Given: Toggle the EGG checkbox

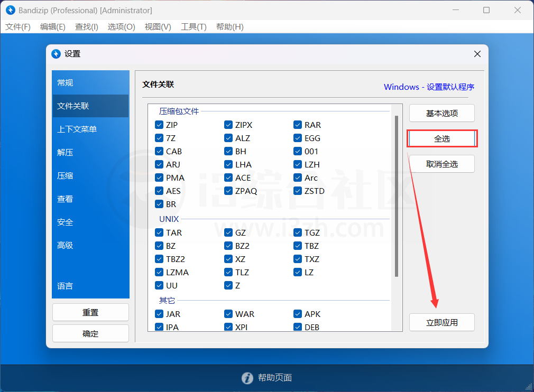Looking at the screenshot, I should (298, 138).
